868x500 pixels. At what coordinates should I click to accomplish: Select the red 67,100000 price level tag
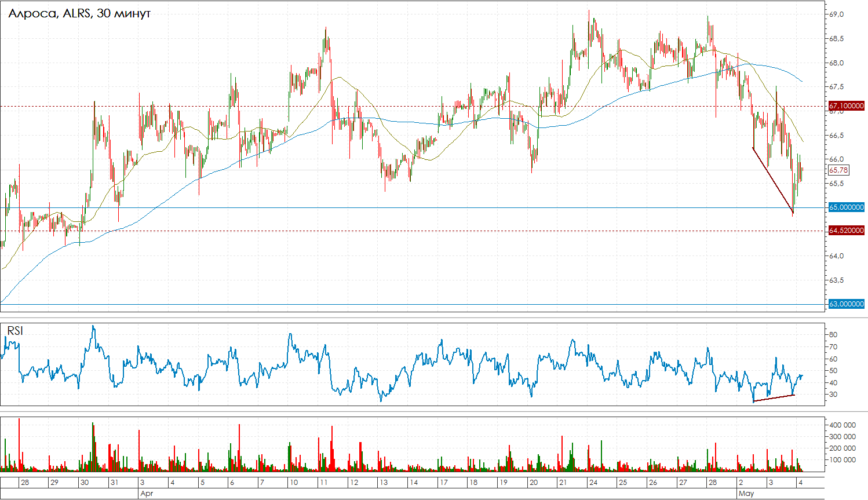click(847, 106)
